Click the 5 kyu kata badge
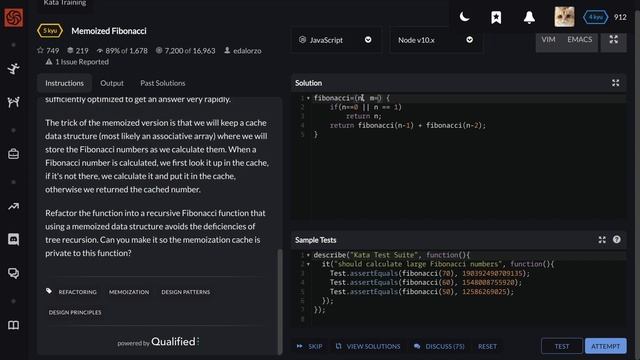 pos(50,31)
